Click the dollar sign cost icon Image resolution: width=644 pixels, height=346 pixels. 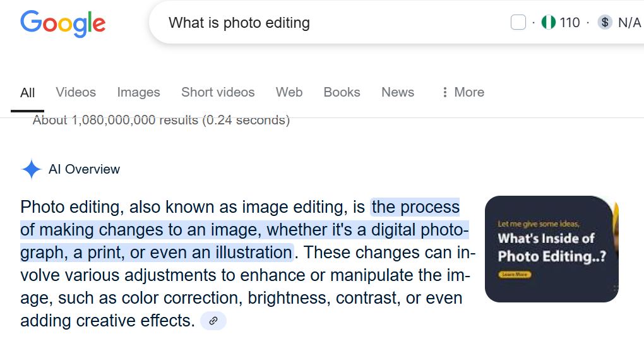point(605,23)
